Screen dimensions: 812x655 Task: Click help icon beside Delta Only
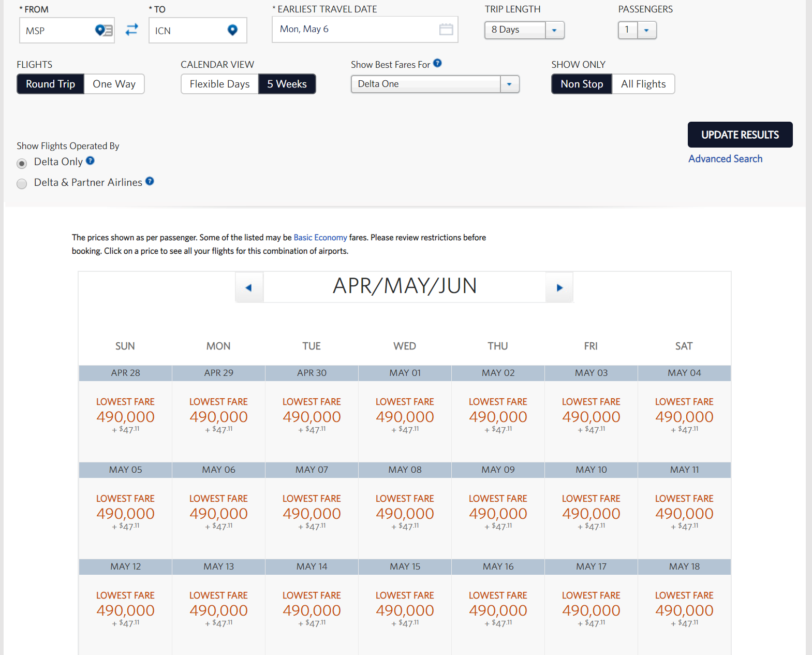pyautogui.click(x=90, y=161)
